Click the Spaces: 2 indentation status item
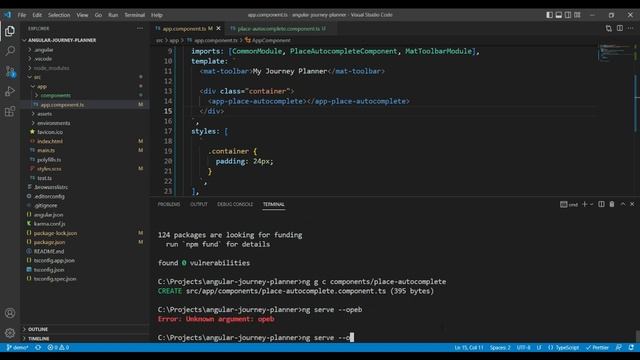The width and height of the screenshot is (640, 360). 500,348
